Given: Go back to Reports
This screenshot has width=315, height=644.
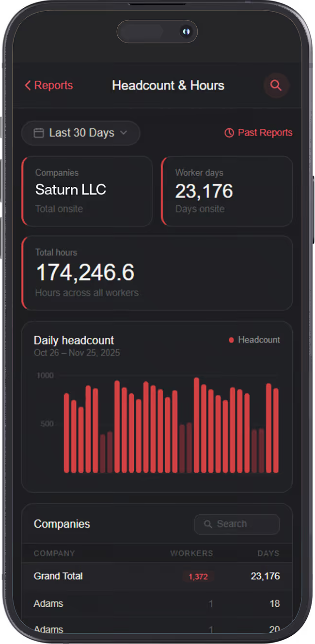Looking at the screenshot, I should tap(48, 86).
